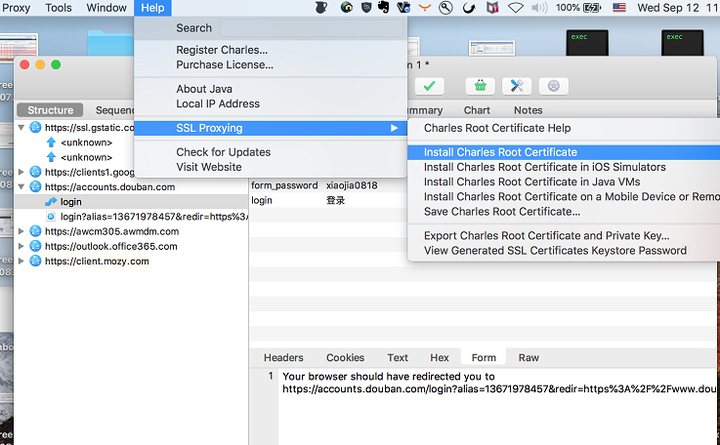Select Local IP Address menu item
The height and width of the screenshot is (445, 720).
coord(270,104)
